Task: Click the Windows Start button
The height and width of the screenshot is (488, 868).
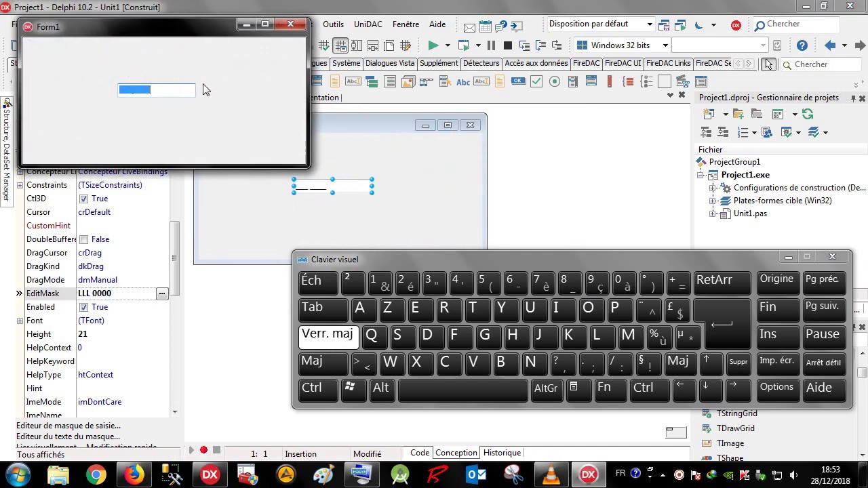Action: pos(18,474)
